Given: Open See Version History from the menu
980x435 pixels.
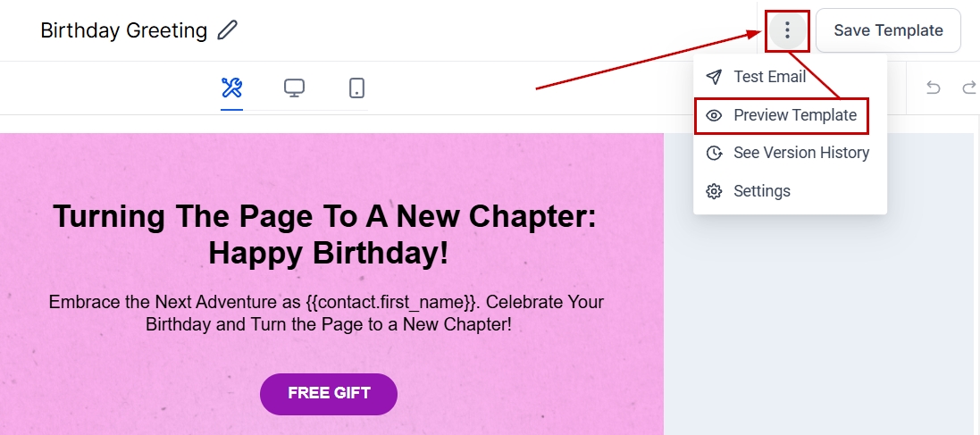Looking at the screenshot, I should [800, 153].
